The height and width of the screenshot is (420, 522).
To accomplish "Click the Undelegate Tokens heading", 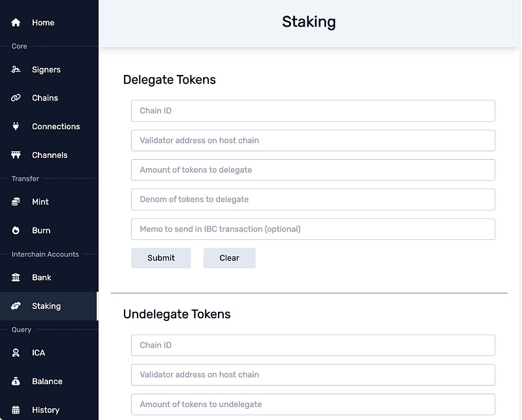I will [177, 314].
